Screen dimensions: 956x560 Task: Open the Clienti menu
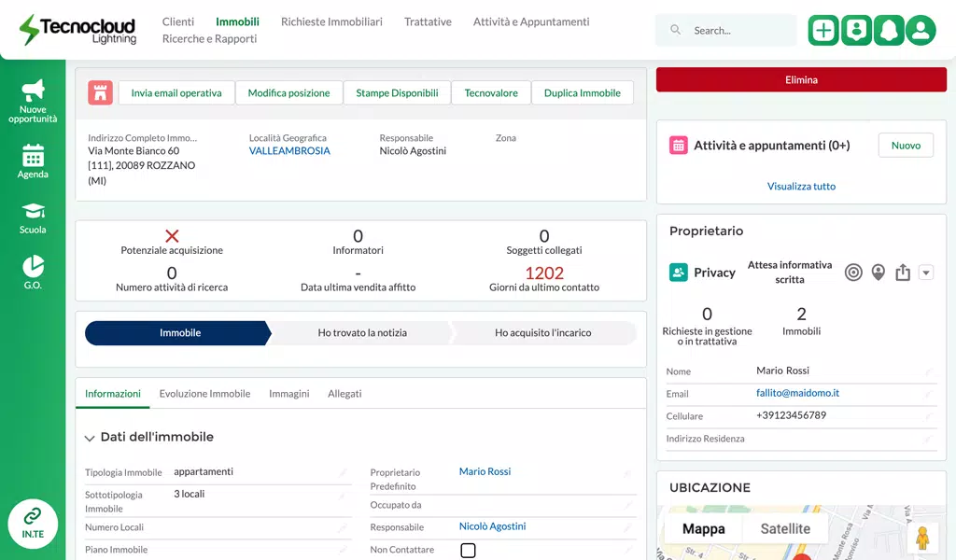click(178, 22)
